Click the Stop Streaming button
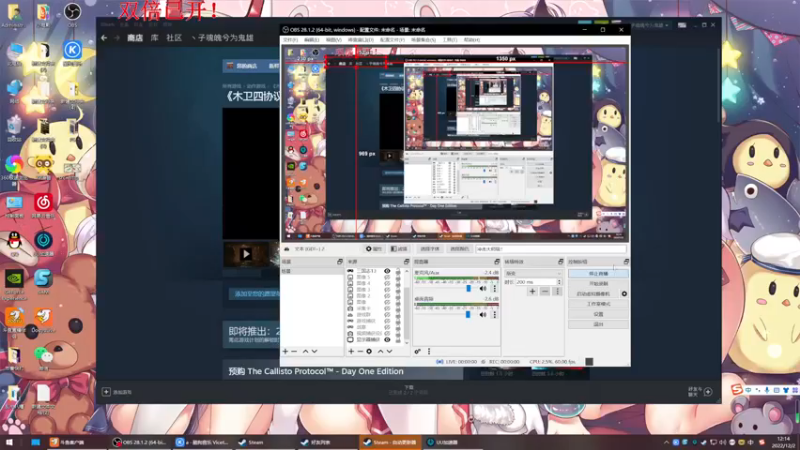 pos(598,274)
